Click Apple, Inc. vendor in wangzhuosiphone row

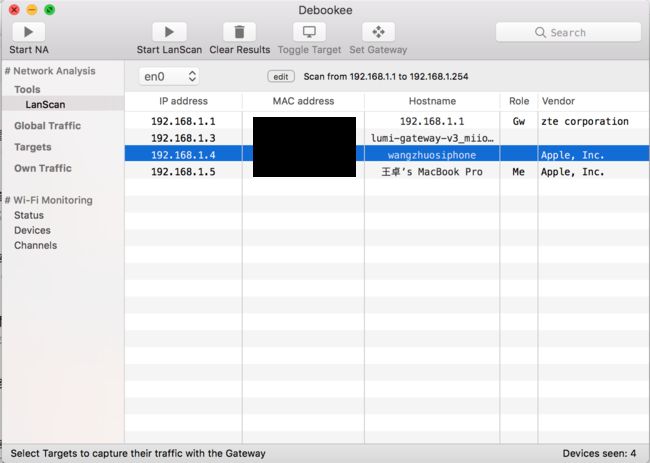pos(572,155)
